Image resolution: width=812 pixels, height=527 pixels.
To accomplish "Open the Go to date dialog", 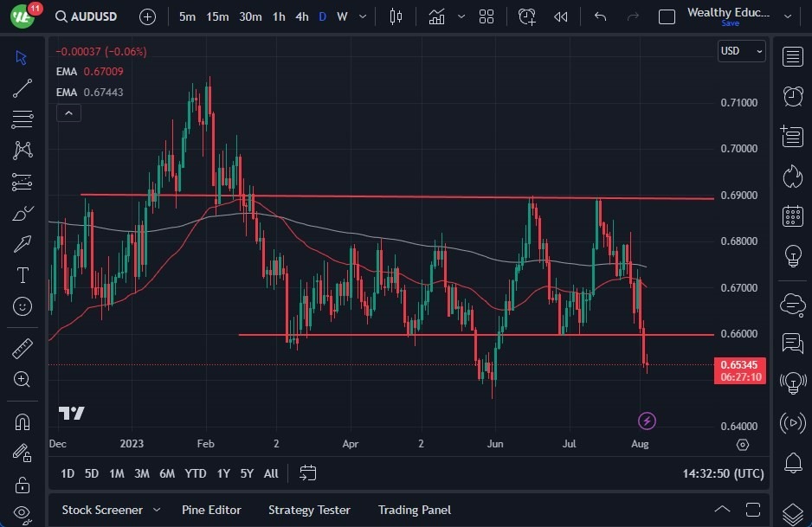I will [307, 473].
